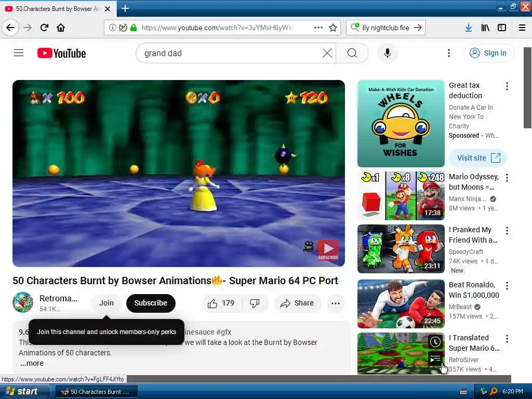Click the YouTube logo

coord(61,54)
